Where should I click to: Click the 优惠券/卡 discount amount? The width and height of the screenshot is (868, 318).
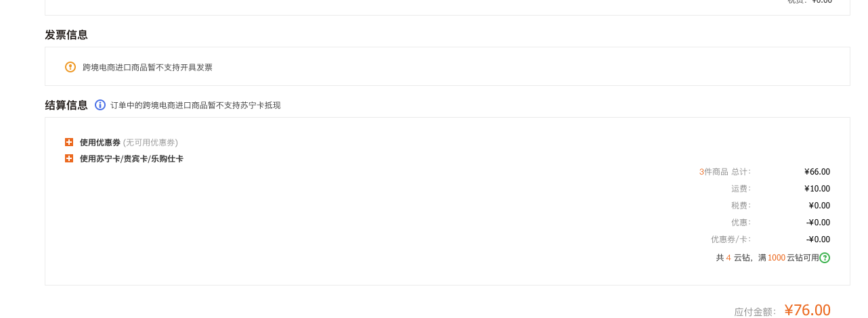tap(818, 240)
